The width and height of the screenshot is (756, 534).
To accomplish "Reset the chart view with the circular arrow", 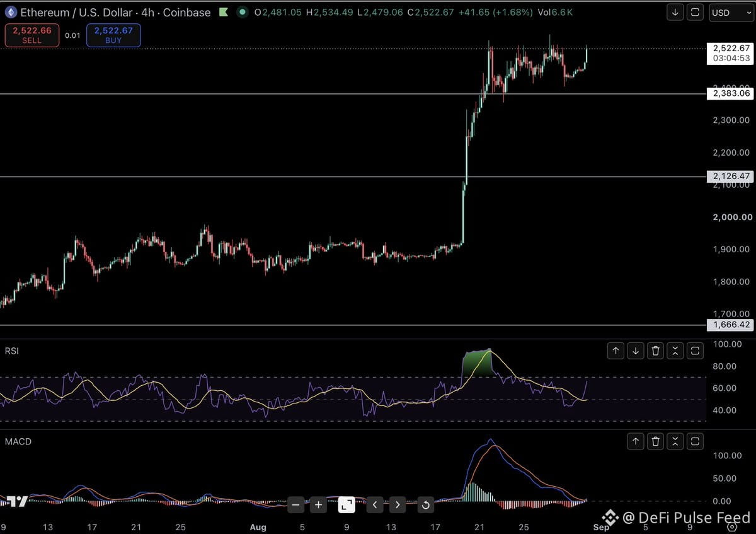I will (x=425, y=504).
